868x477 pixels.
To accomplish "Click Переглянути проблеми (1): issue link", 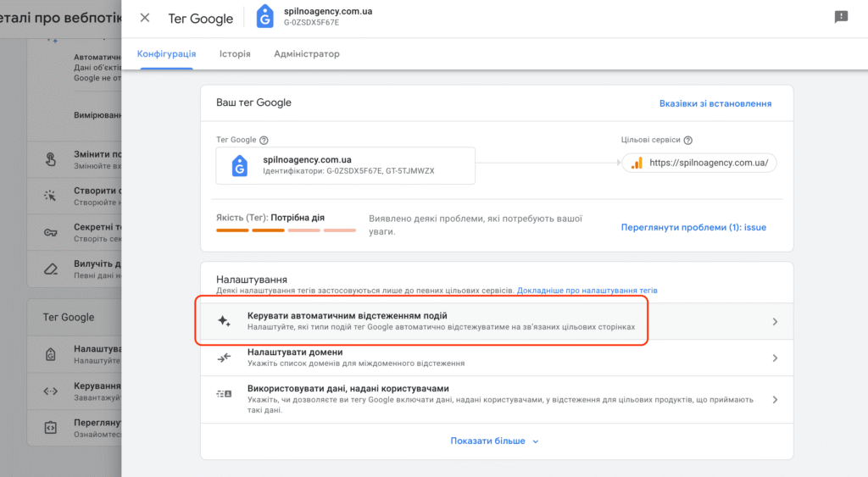I will point(693,227).
